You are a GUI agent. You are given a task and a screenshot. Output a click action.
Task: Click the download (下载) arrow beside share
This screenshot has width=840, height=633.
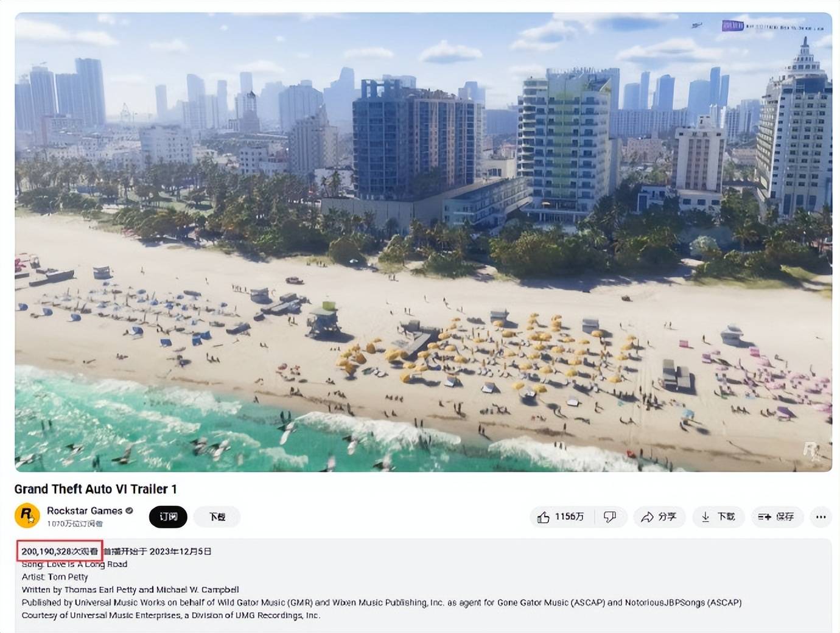[x=718, y=517]
